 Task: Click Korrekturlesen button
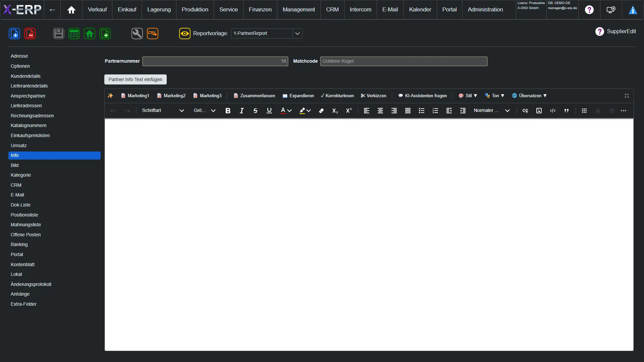337,96
